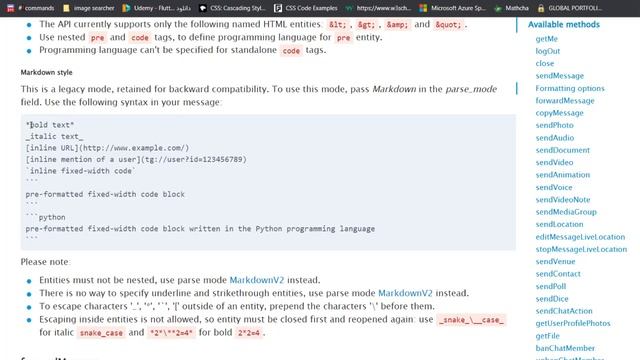Jump to sendChatAction method
This screenshot has height=360, width=640.
coord(564,311)
